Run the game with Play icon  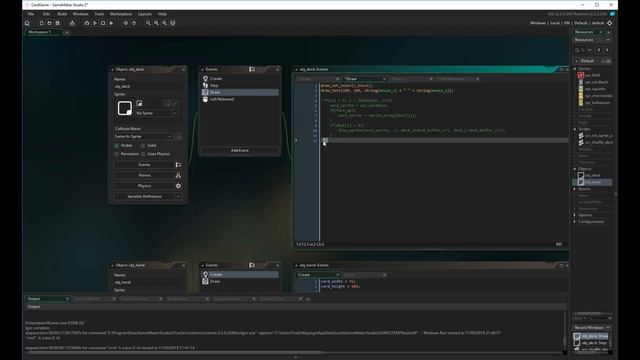coord(95,23)
